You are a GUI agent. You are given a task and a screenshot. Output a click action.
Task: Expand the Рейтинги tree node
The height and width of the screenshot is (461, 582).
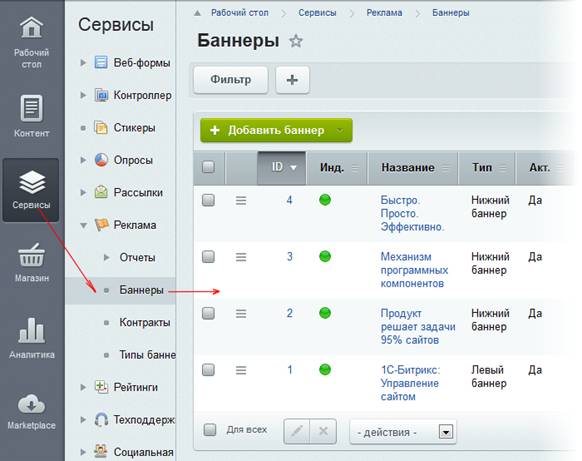(83, 387)
